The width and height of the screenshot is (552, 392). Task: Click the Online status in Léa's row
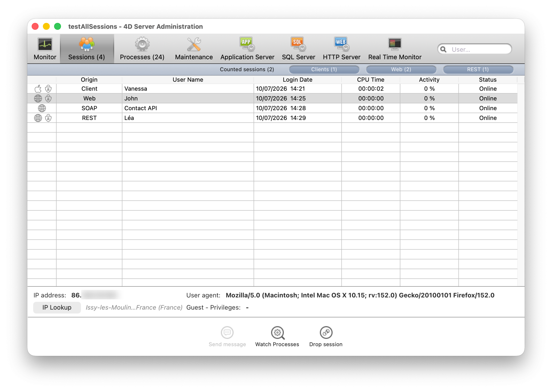point(488,118)
